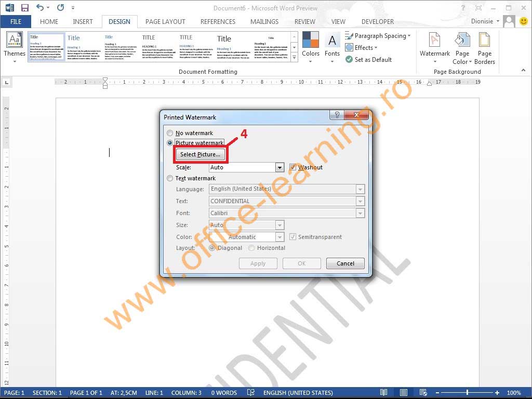The height and width of the screenshot is (399, 532).
Task: Collapse the ribbon with the caret arrow
Action: [523, 70]
